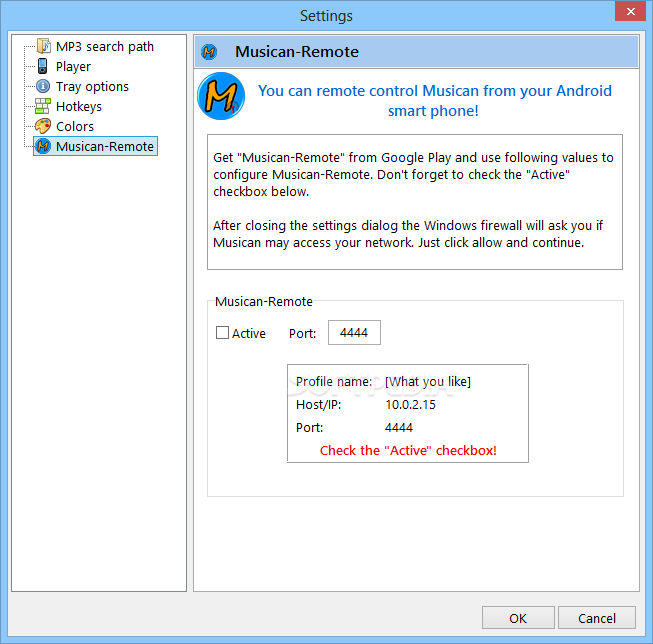Click the '[What you like]' profile name text
This screenshot has height=644, width=653.
click(x=428, y=382)
